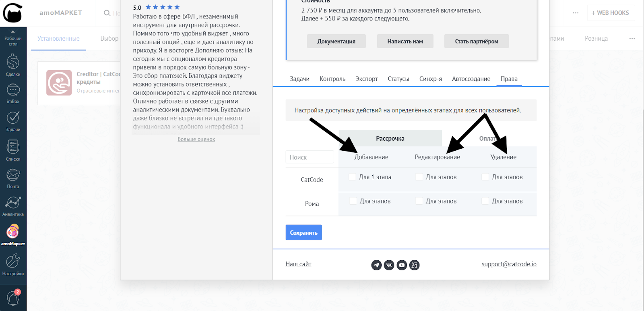The image size is (644, 311).
Task: Tick CatCode 'Для 1 этапа' checkbox
Action: pyautogui.click(x=353, y=177)
